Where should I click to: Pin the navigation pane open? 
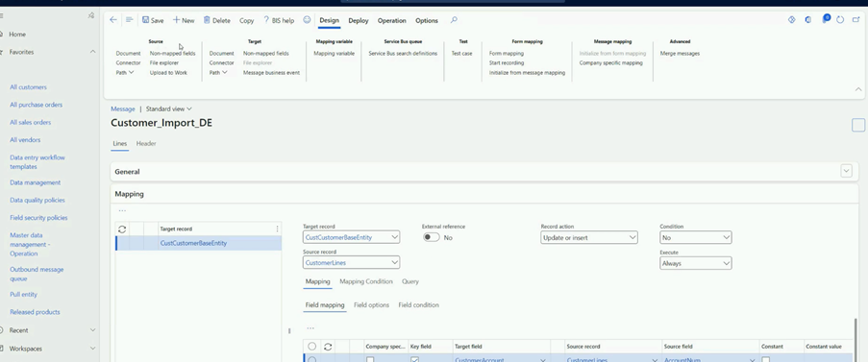[x=91, y=16]
